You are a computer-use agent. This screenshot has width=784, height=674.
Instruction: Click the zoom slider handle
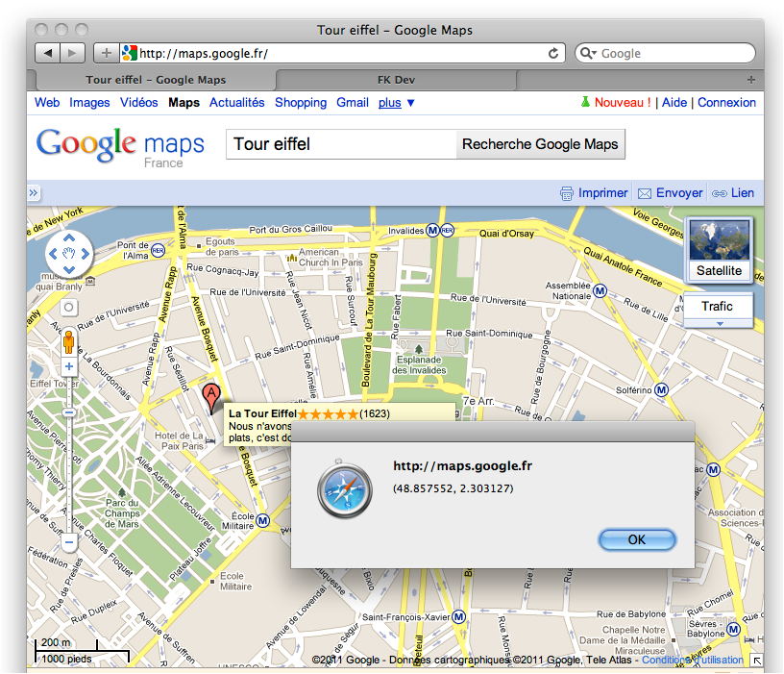(x=69, y=412)
